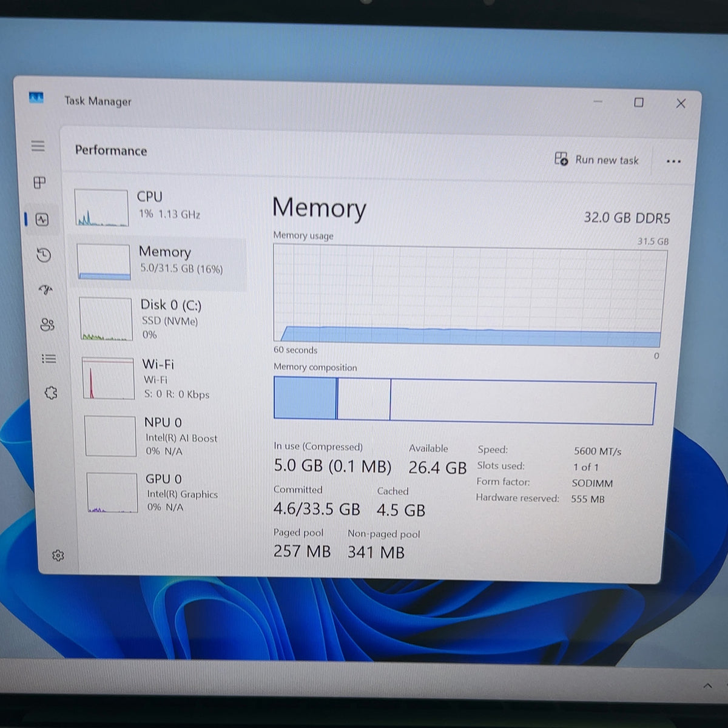The width and height of the screenshot is (728, 728).
Task: Select Disk 0 (C:) item
Action: pyautogui.click(x=161, y=319)
